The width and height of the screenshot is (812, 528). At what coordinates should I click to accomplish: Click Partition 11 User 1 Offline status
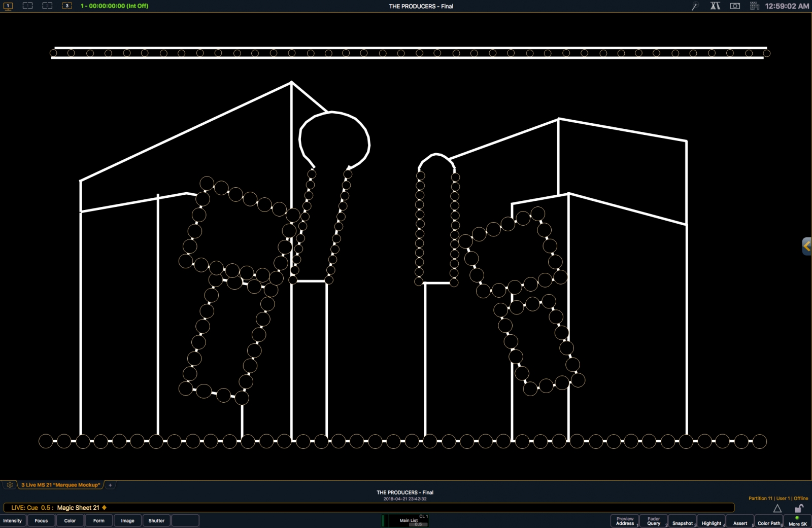[x=778, y=498]
